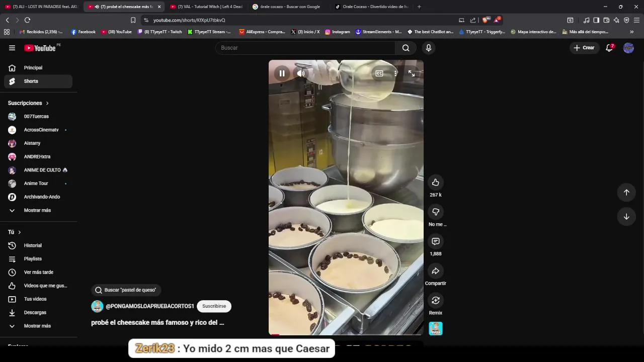Expand the Tú section

click(x=15, y=232)
